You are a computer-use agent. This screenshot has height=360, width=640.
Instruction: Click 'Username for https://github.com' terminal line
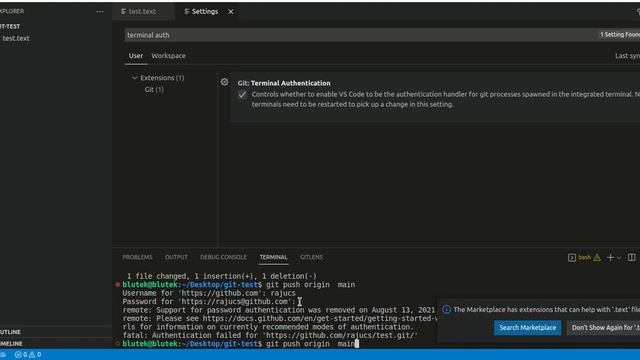click(x=209, y=293)
